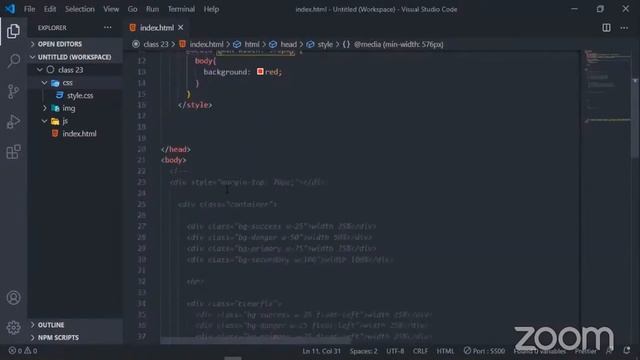The height and width of the screenshot is (360, 640).
Task: Click the closing </head> tag line
Action: [x=176, y=149]
